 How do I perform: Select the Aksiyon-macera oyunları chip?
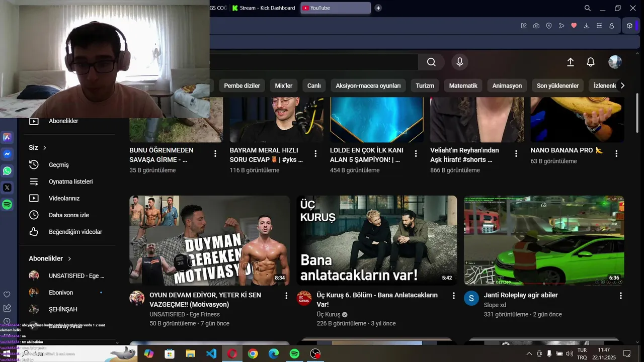click(368, 85)
